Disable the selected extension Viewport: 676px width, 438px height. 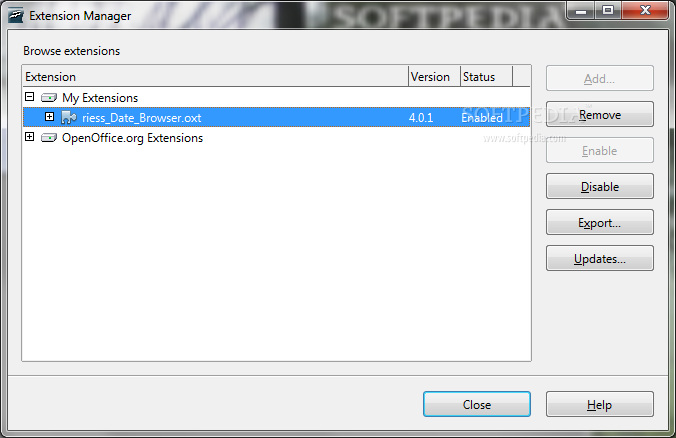(x=600, y=186)
